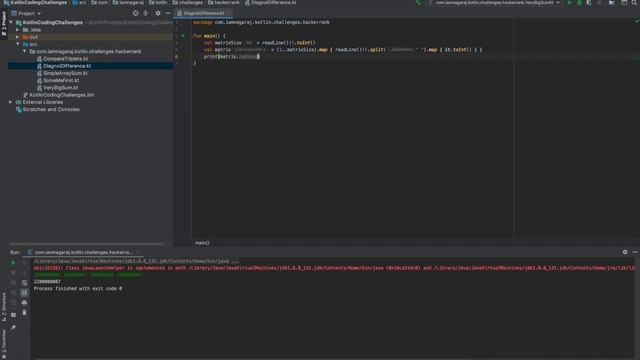Click challenges breadcrumb in navigation bar
This screenshot has height=360, width=640.
[187, 2]
